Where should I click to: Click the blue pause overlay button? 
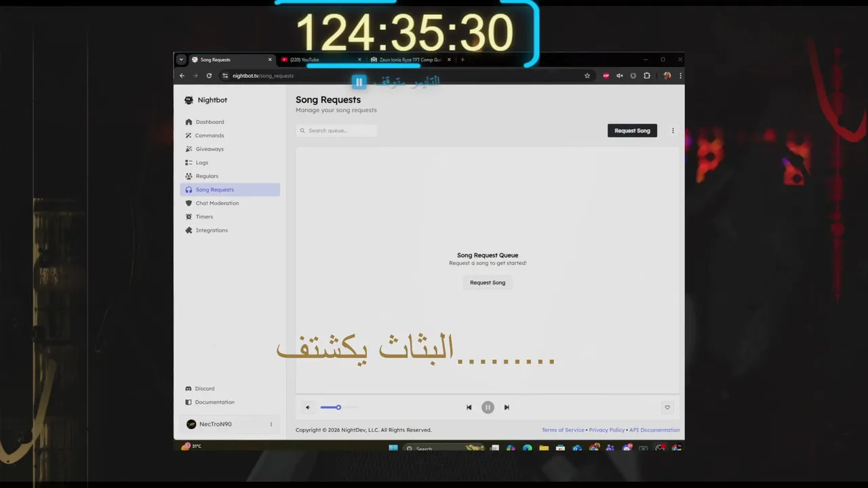[x=359, y=82]
